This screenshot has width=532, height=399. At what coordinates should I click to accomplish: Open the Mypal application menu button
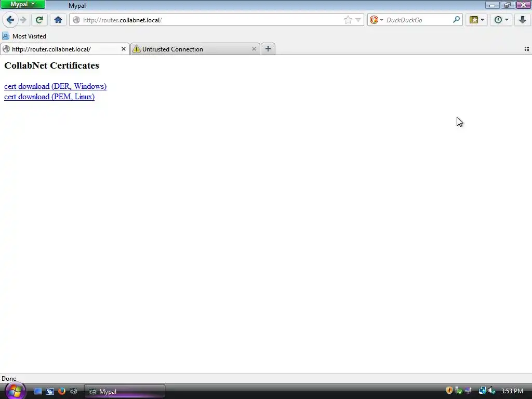coord(23,4)
